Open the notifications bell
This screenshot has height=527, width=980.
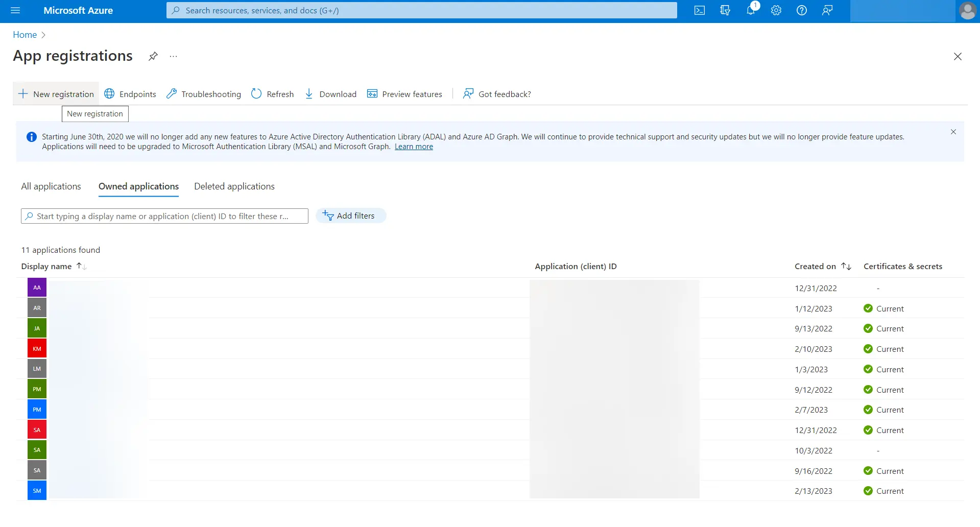pyautogui.click(x=751, y=10)
